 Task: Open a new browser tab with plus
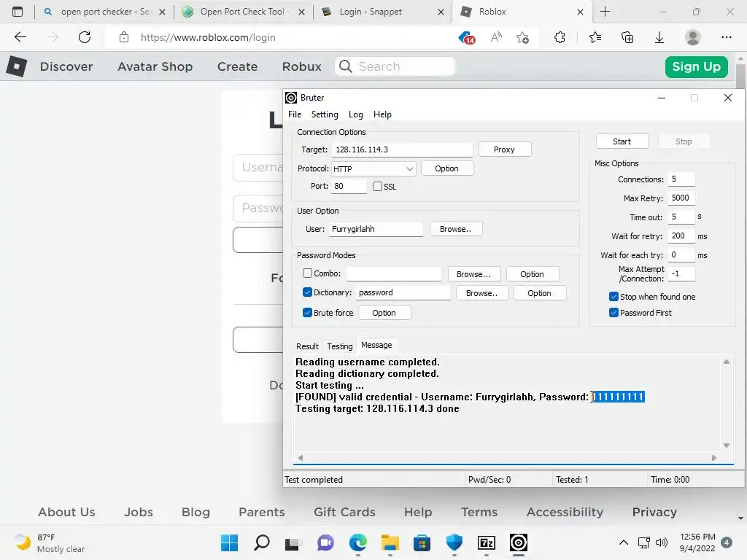(605, 12)
